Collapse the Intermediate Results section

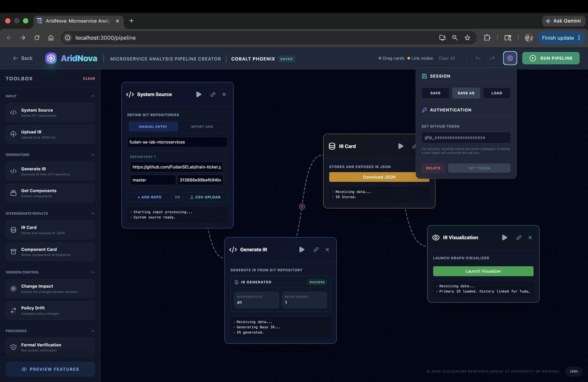pos(93,213)
